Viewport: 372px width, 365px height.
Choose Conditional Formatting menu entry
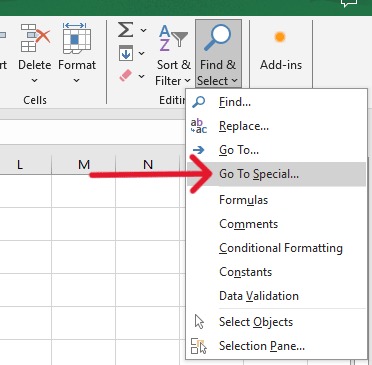[276, 248]
